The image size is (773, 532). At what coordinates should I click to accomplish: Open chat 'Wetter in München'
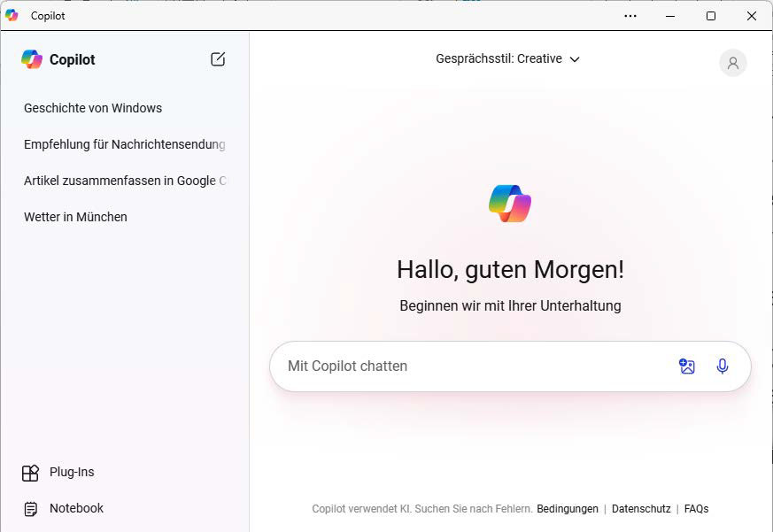coord(75,217)
